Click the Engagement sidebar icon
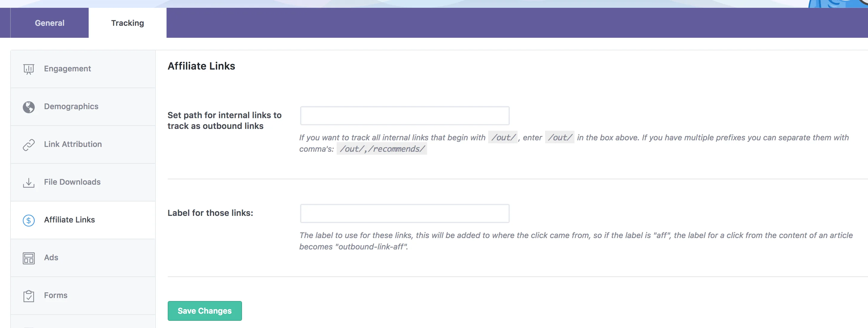This screenshot has width=868, height=328. coord(28,69)
